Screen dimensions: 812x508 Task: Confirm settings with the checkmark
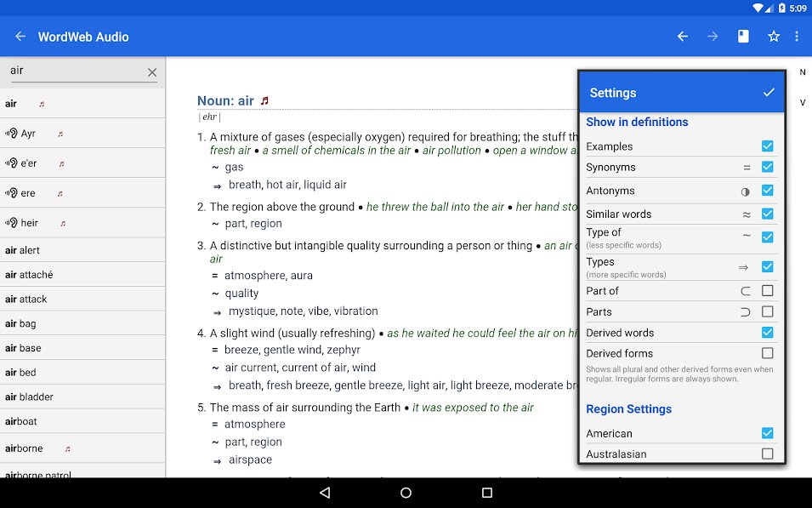click(x=769, y=92)
